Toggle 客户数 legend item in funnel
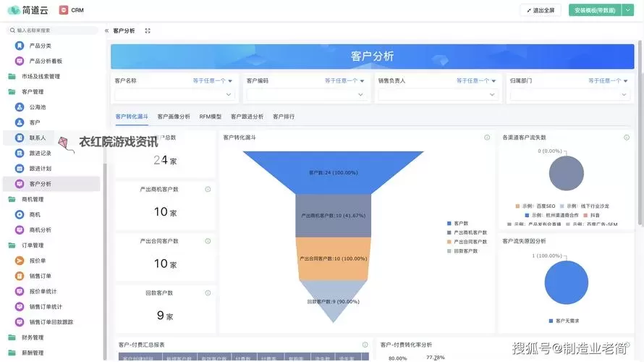 pos(457,223)
